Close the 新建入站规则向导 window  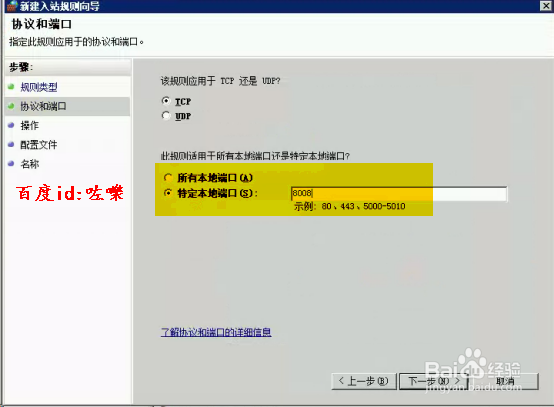546,6
